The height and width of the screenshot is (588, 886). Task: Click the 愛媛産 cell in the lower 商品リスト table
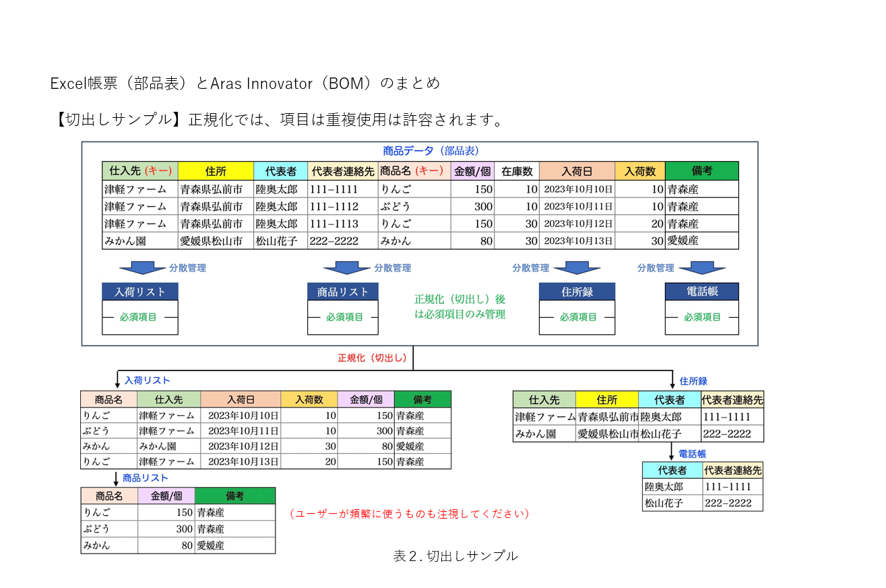235,546
